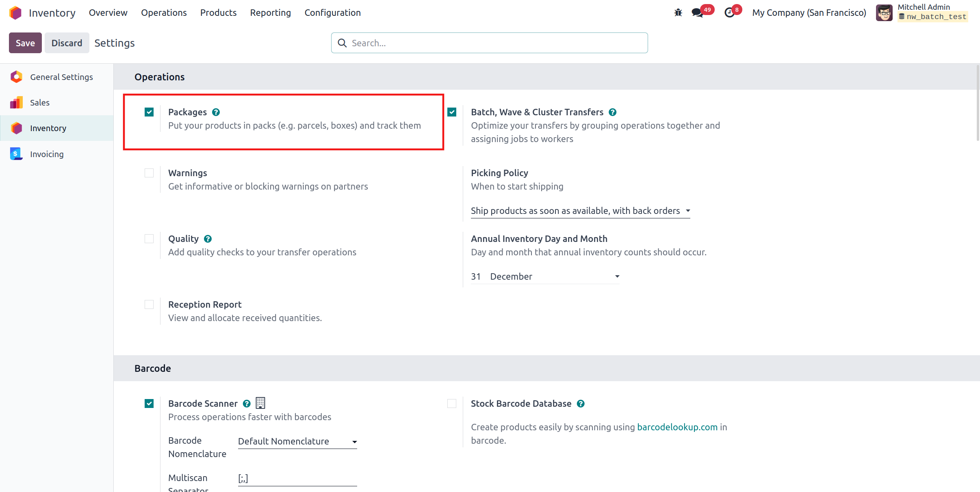Click the Stock Barcode Database help icon
This screenshot has height=492, width=980.
581,404
